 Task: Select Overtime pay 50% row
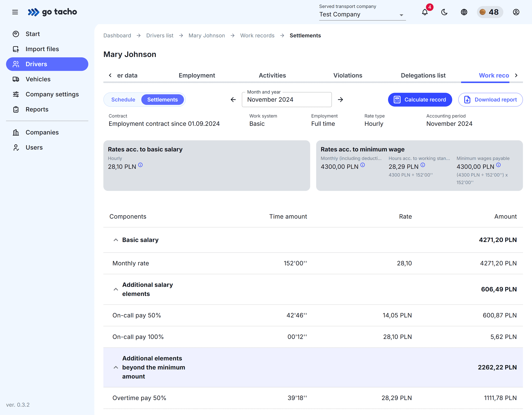[x=313, y=398]
